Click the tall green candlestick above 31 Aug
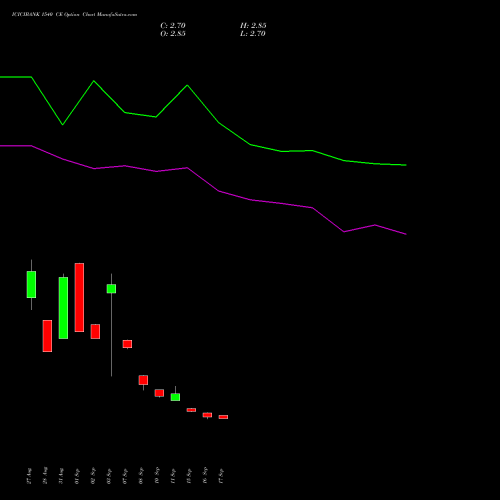The width and height of the screenshot is (500, 500). click(x=63, y=308)
